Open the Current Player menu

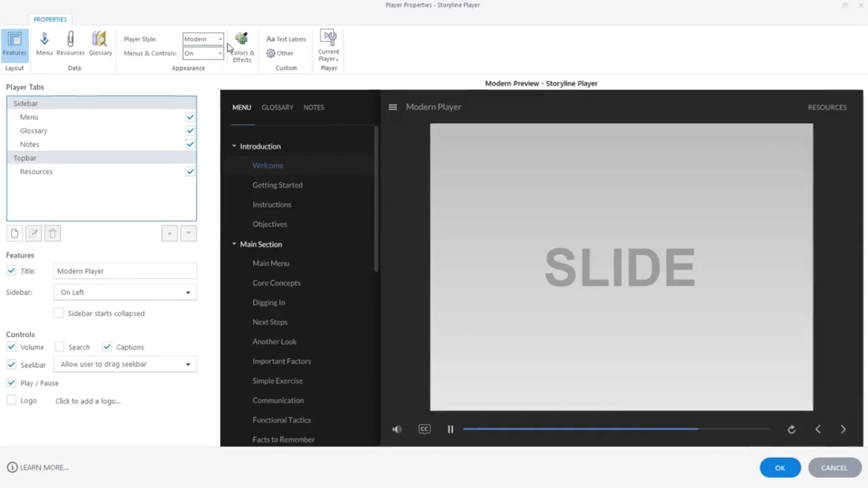329,46
